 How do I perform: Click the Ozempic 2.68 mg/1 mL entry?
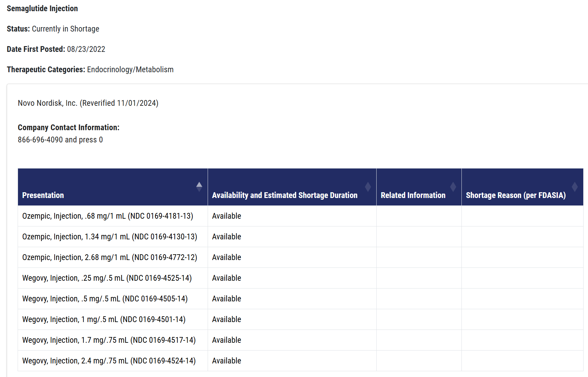(110, 257)
